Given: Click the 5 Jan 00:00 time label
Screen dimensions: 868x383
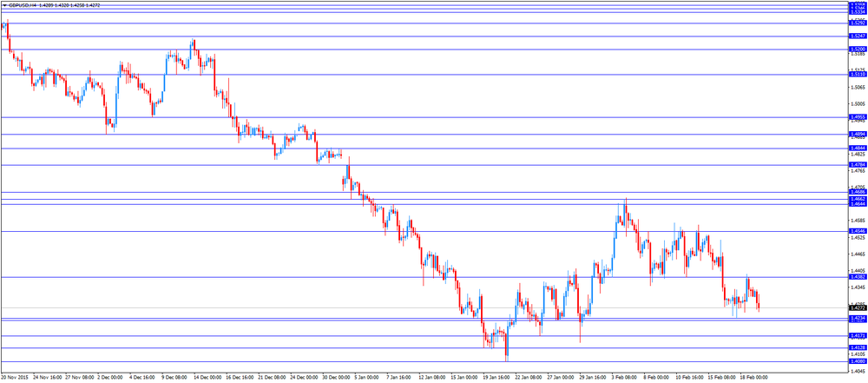Looking at the screenshot, I should tap(368, 377).
